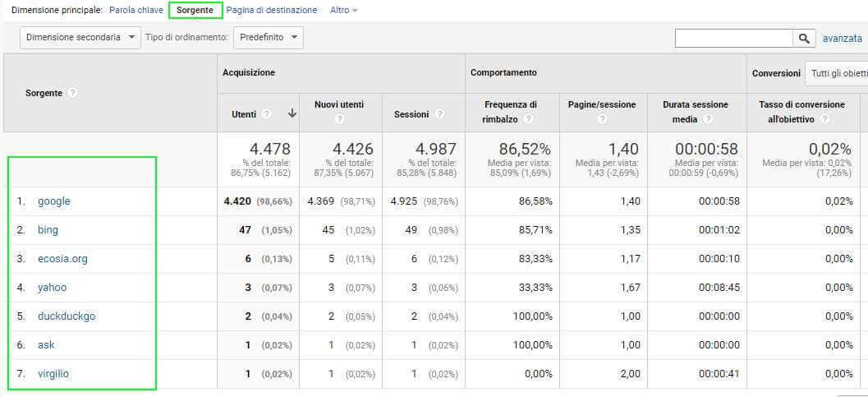Click help icon beside Frequenza di rimbalzo

click(x=529, y=119)
